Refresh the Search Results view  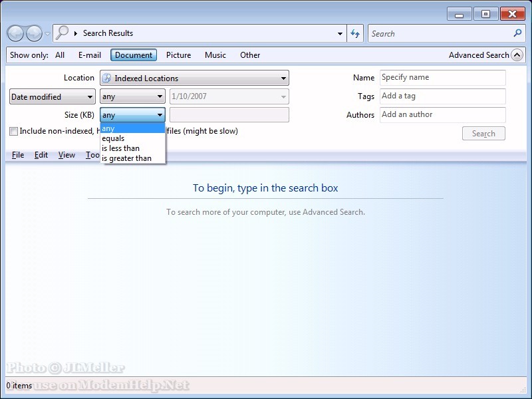point(355,34)
